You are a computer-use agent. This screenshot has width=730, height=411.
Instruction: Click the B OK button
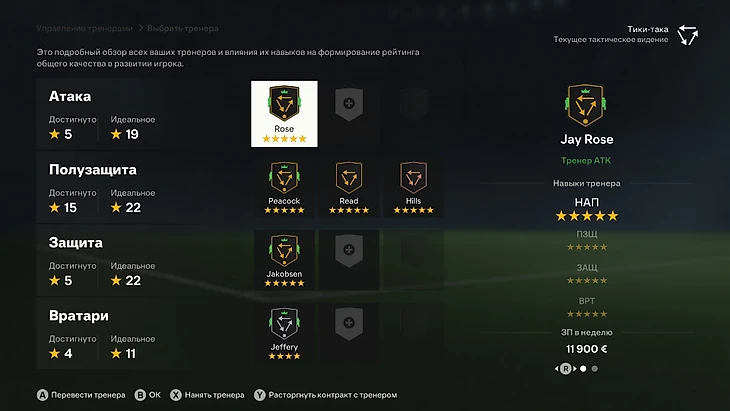coord(148,395)
